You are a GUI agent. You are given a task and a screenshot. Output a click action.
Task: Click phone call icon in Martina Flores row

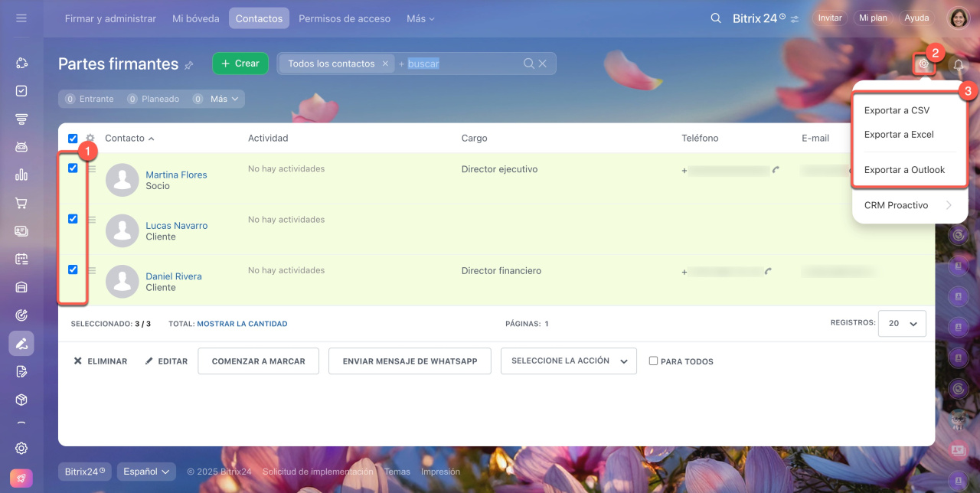pyautogui.click(x=776, y=170)
